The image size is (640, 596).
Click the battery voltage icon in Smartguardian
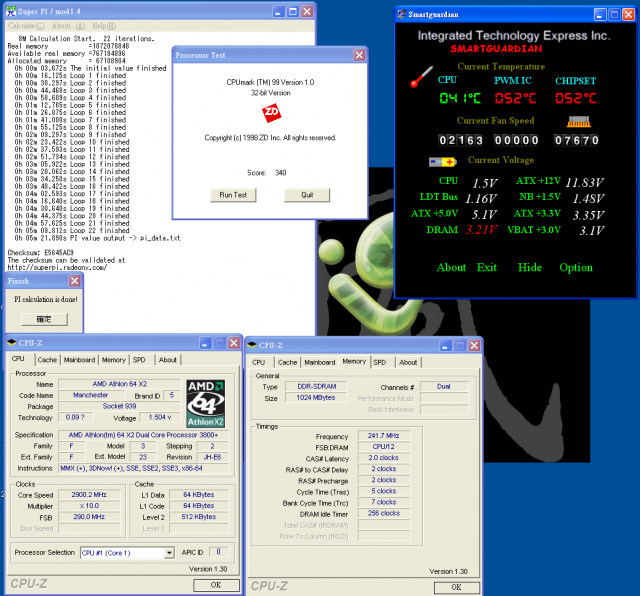pyautogui.click(x=442, y=162)
